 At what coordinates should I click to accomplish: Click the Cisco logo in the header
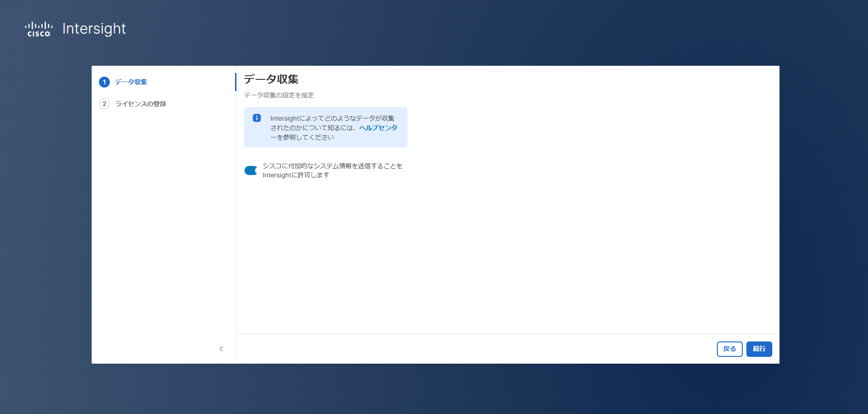(39, 29)
